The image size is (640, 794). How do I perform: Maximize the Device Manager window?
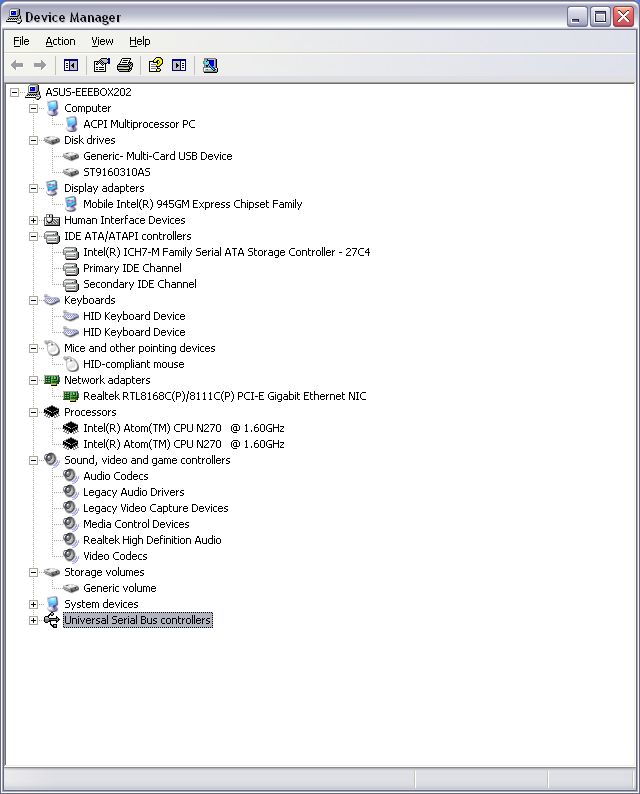[x=600, y=17]
